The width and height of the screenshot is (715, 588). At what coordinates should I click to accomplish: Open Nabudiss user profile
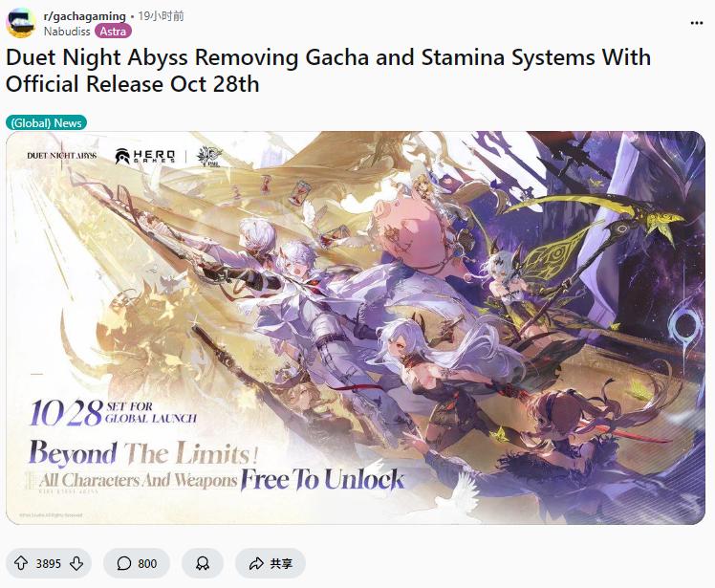67,32
